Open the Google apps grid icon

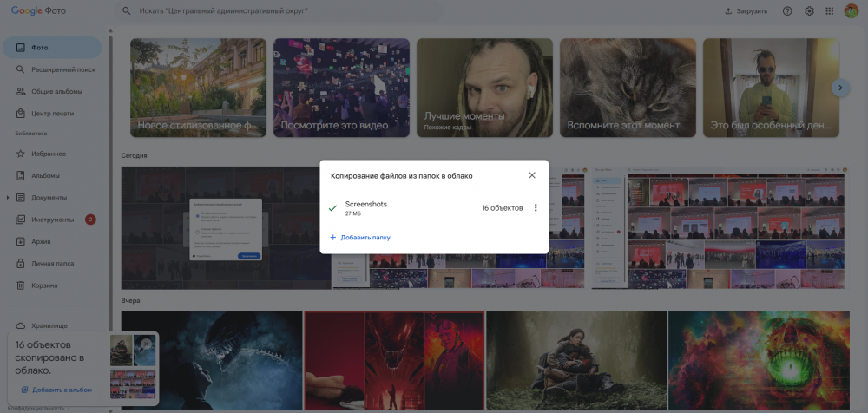[829, 11]
